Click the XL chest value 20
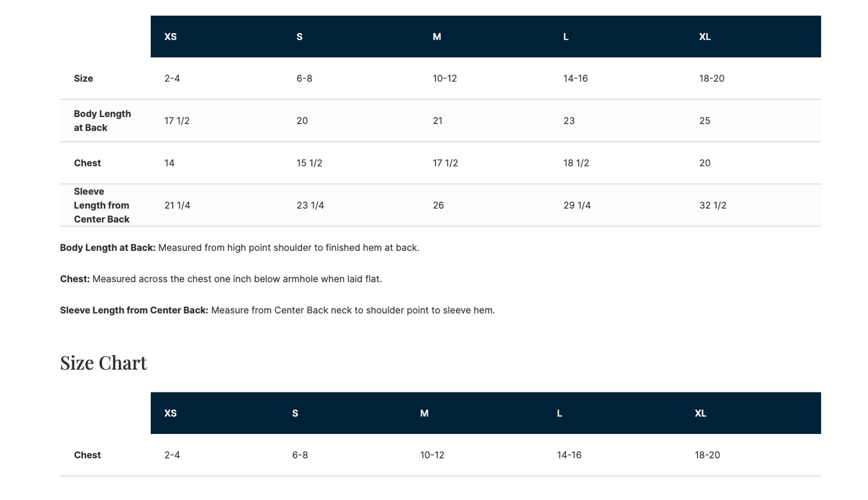 pyautogui.click(x=705, y=163)
